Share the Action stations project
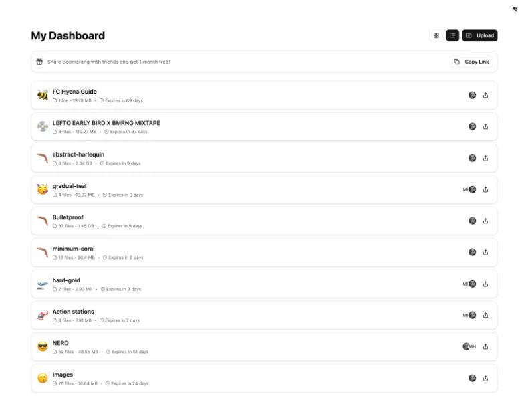 tap(485, 315)
